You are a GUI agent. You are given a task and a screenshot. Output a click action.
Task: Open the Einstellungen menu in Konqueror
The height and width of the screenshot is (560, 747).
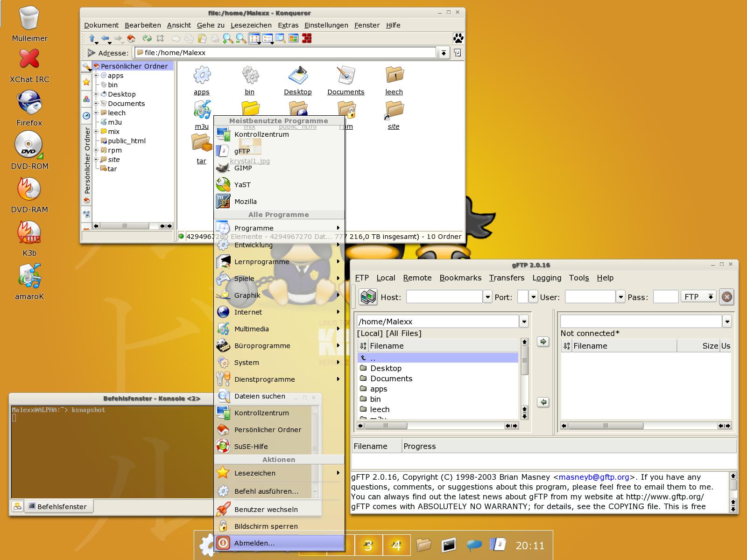pos(326,25)
